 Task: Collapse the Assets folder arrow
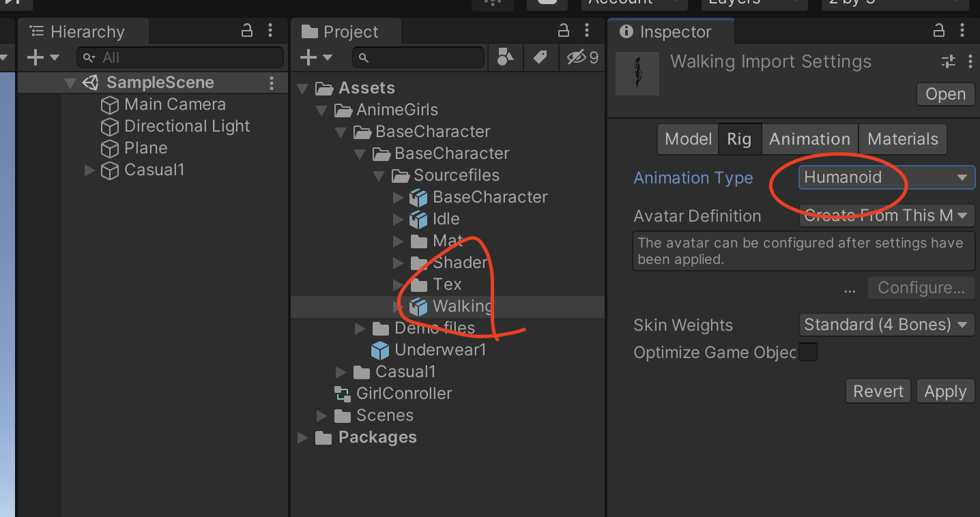click(304, 89)
